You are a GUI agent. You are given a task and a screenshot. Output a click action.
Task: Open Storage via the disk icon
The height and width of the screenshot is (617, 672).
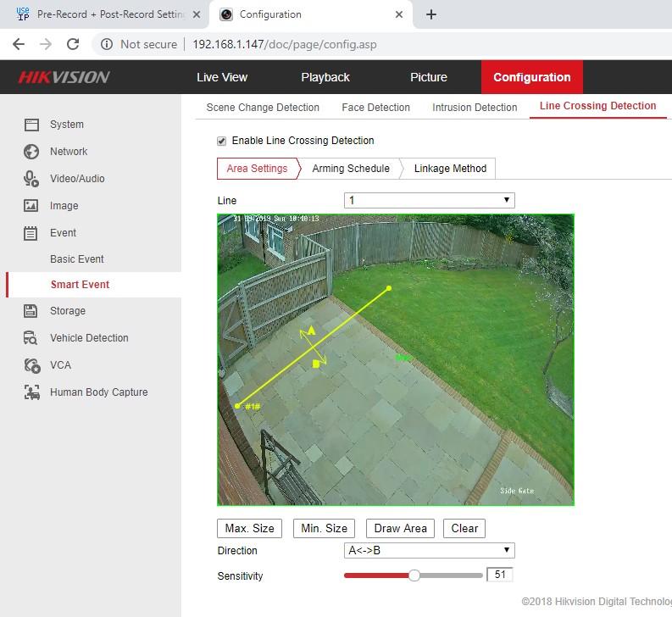(x=32, y=311)
